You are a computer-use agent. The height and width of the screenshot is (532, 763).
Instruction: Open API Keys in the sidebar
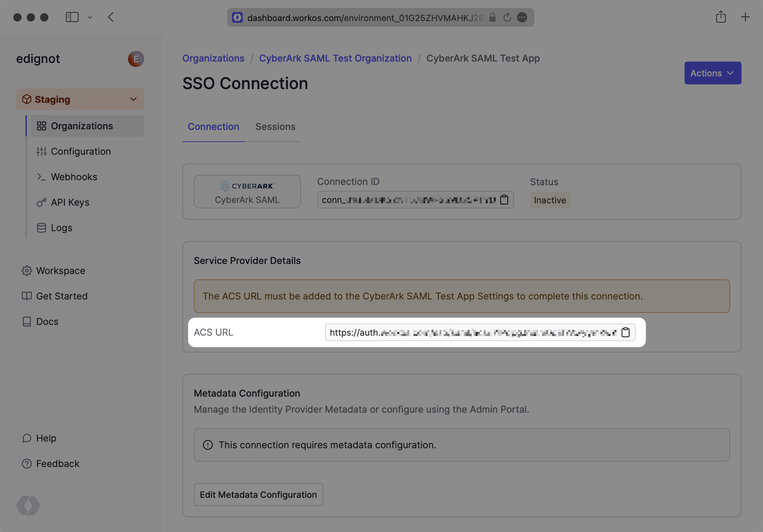point(70,202)
